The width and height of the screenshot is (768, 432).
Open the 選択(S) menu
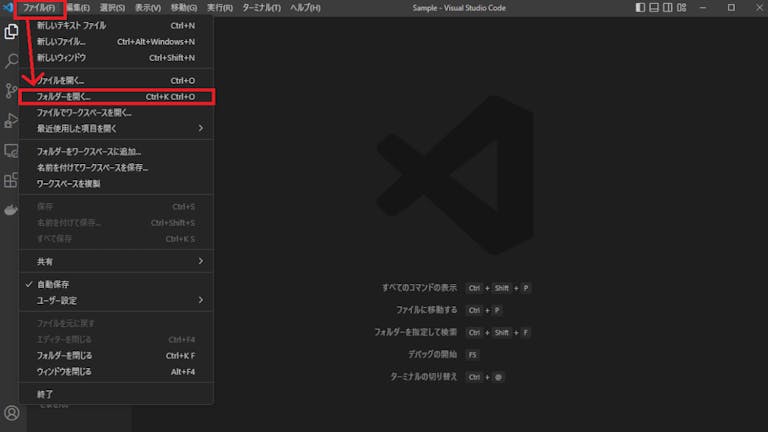coord(112,8)
